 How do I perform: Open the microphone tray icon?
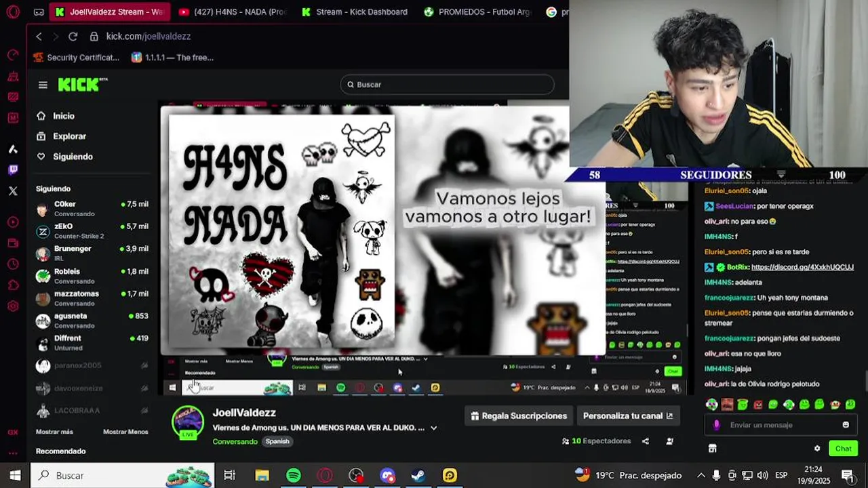716,476
